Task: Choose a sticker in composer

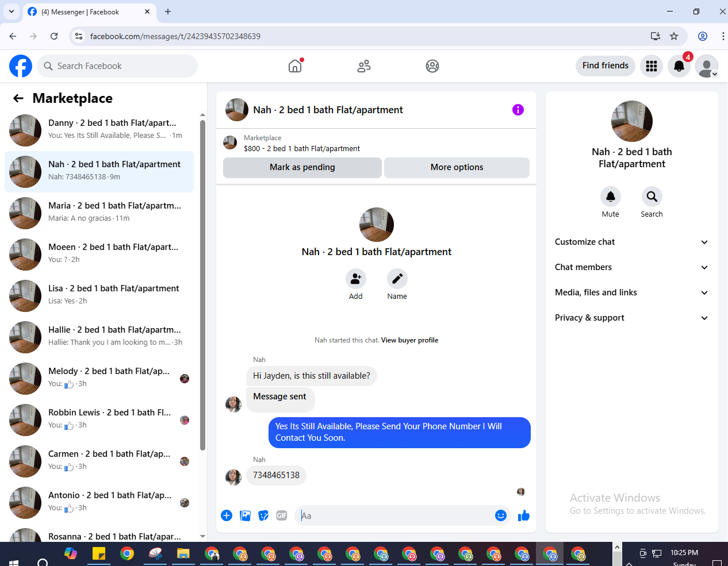Action: point(263,515)
